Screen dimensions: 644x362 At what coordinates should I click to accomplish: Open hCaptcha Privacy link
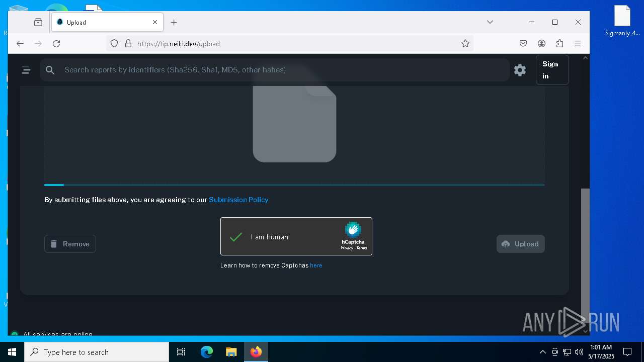(347, 248)
